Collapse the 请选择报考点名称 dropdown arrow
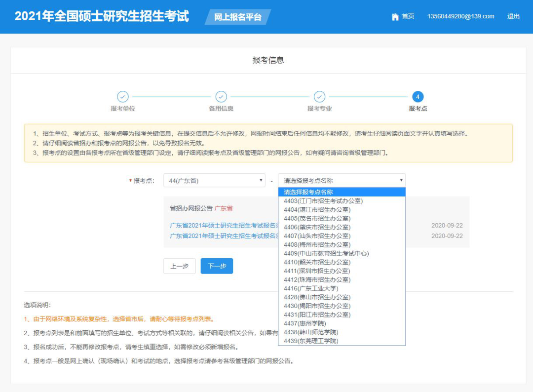533x392 pixels. (x=401, y=181)
